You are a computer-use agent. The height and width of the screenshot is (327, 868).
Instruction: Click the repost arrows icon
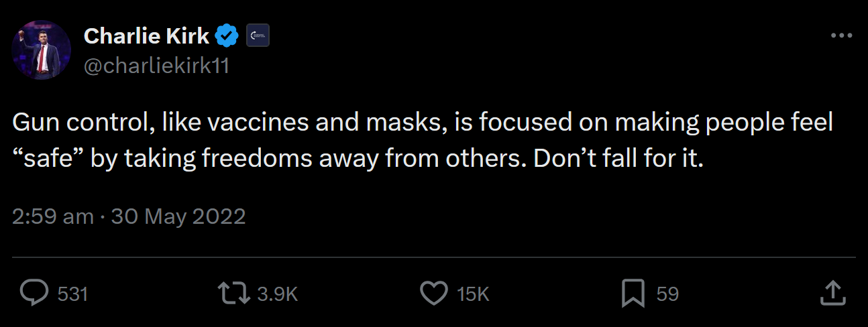tap(232, 293)
